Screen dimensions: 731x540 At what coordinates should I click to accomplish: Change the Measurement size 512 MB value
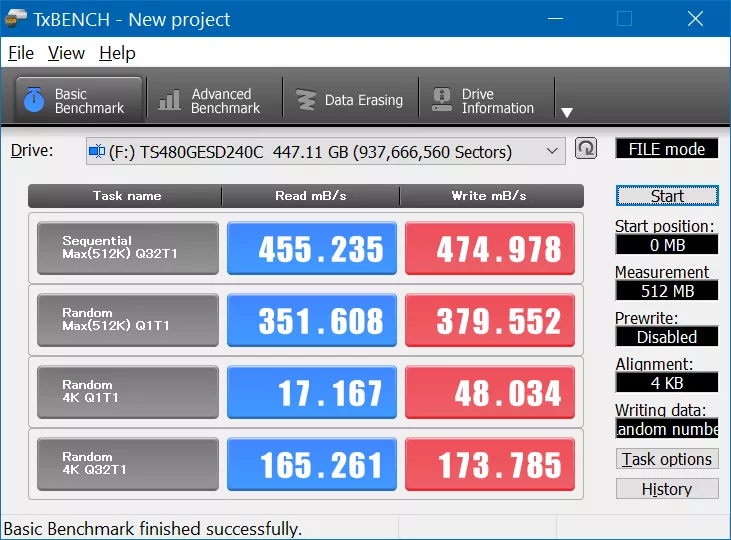click(x=667, y=291)
